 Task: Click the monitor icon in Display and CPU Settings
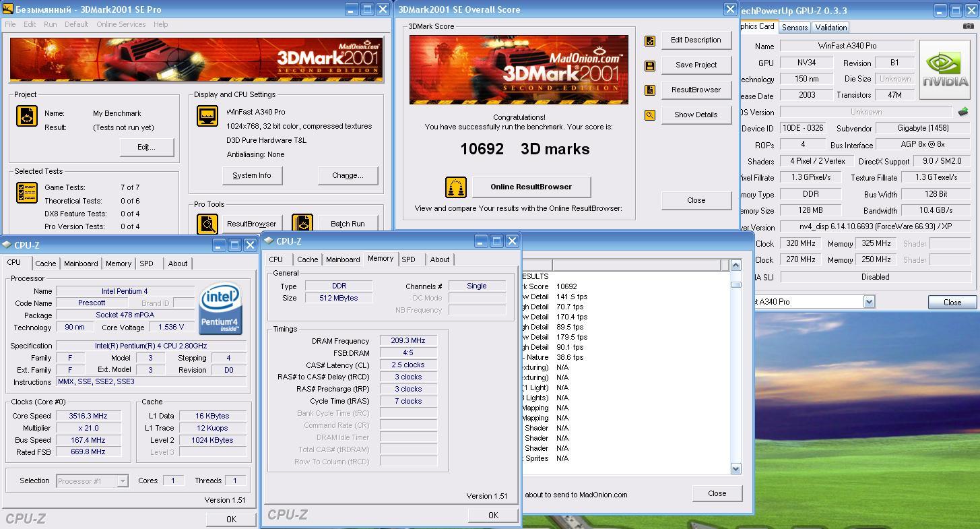tap(207, 116)
